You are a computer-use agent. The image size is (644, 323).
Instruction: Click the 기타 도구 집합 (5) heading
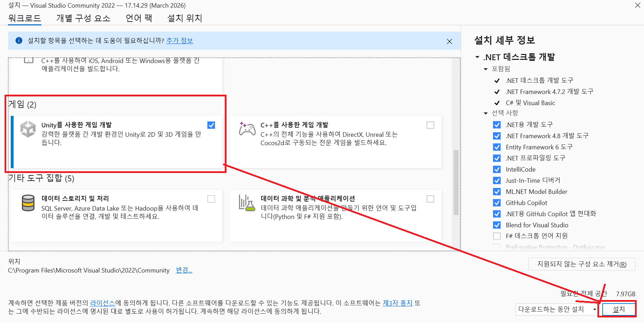pyautogui.click(x=41, y=178)
